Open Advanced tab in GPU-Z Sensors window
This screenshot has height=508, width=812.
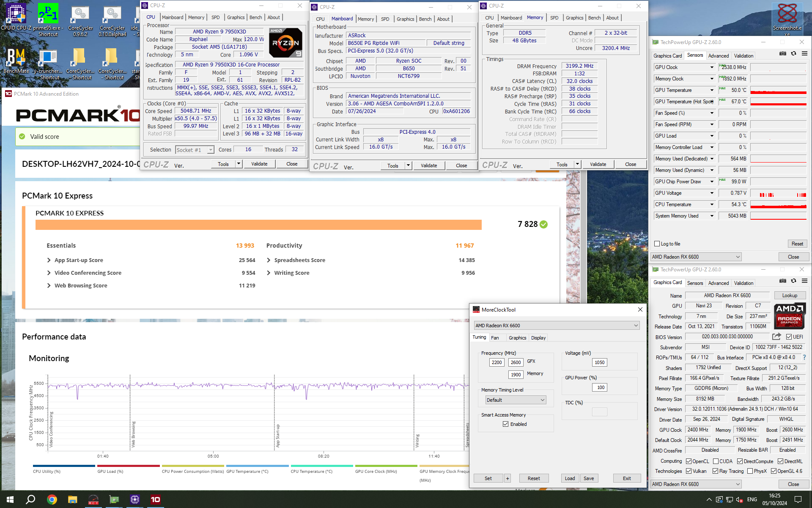[718, 56]
